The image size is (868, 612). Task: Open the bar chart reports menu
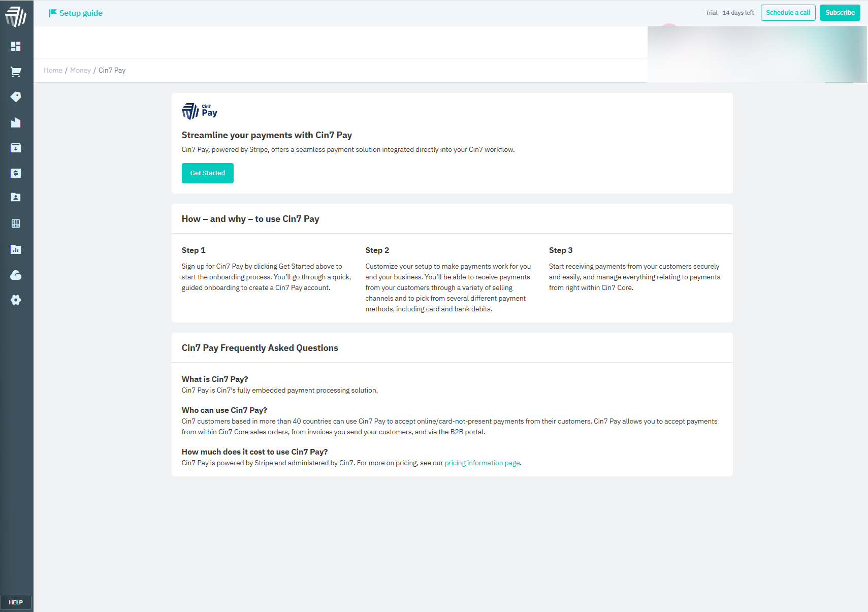(16, 249)
